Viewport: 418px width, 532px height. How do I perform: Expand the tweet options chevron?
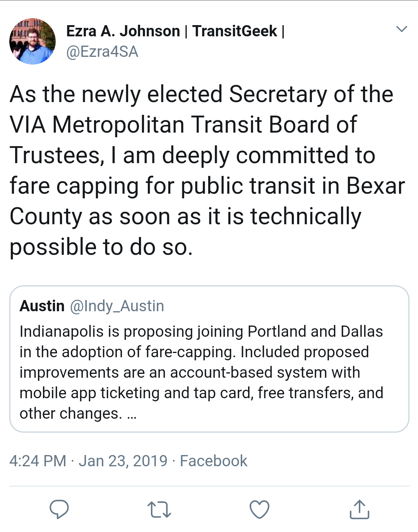pos(402,29)
